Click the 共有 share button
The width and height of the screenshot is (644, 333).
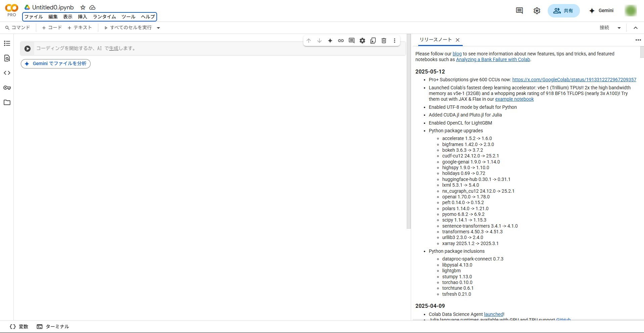click(x=563, y=11)
